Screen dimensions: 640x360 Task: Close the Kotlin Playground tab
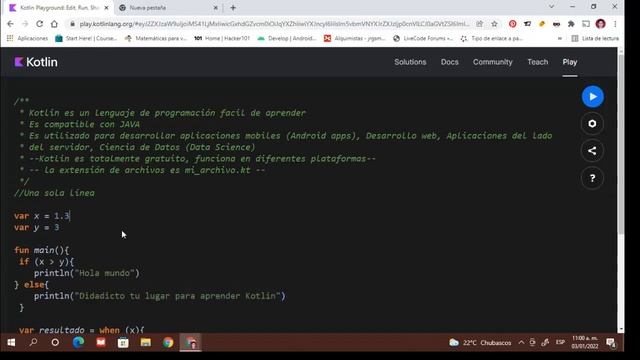point(106,8)
